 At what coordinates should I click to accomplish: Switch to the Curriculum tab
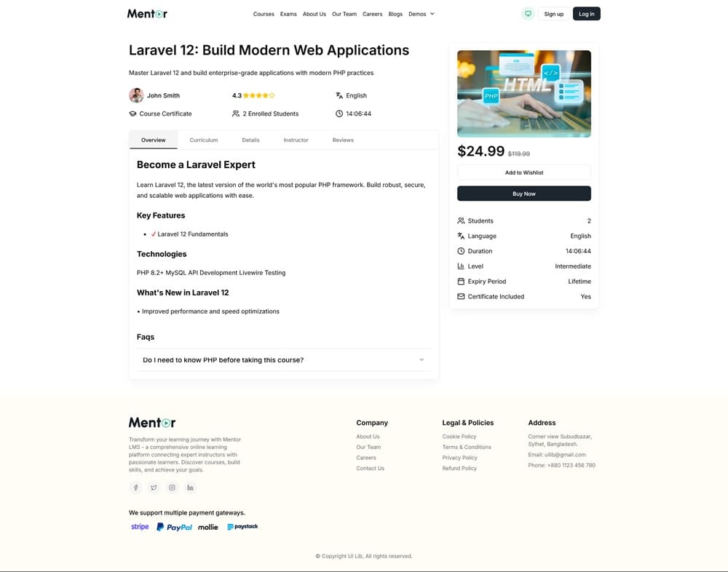pyautogui.click(x=204, y=140)
